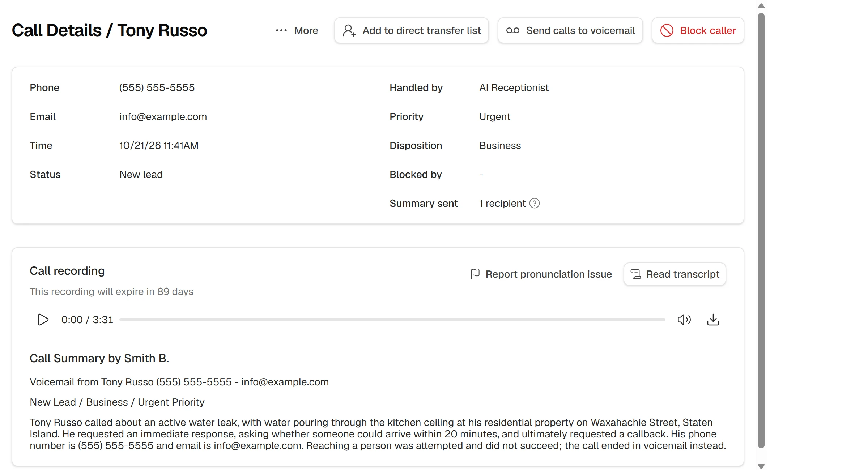The width and height of the screenshot is (868, 470).
Task: Open the More options menu
Action: tap(297, 30)
